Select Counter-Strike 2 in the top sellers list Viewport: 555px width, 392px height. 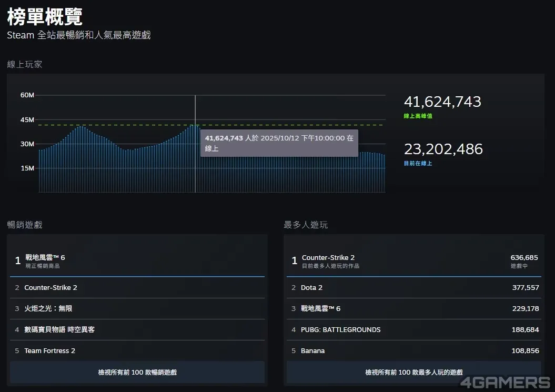[x=51, y=287]
